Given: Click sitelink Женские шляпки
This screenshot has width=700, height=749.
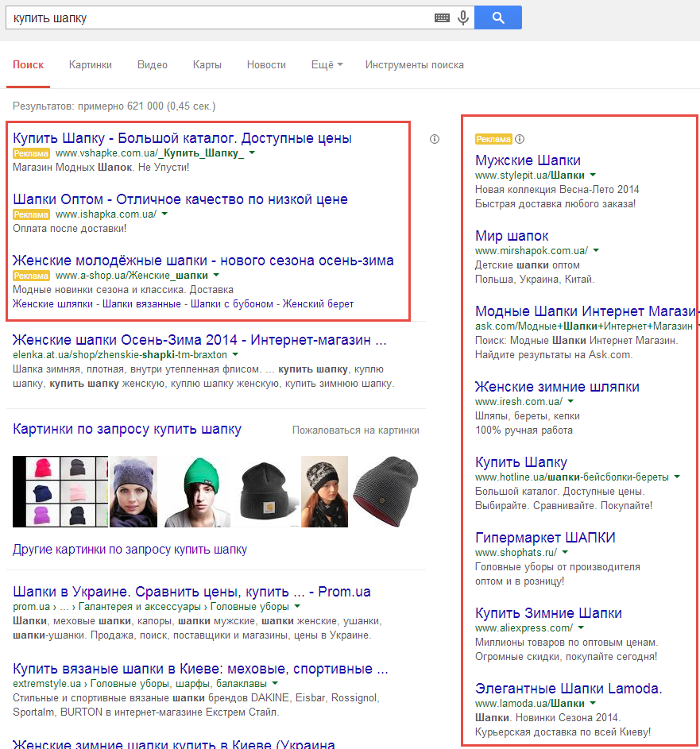Looking at the screenshot, I should tap(52, 303).
